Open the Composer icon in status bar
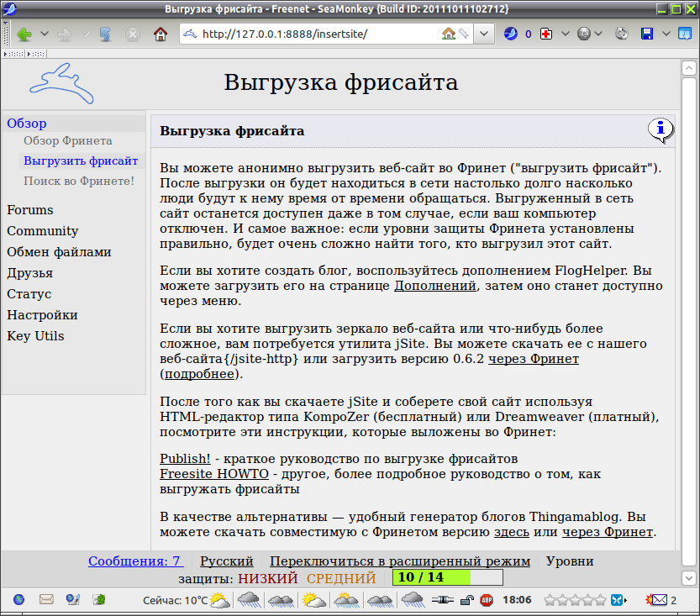The height and width of the screenshot is (616, 700). (73, 599)
